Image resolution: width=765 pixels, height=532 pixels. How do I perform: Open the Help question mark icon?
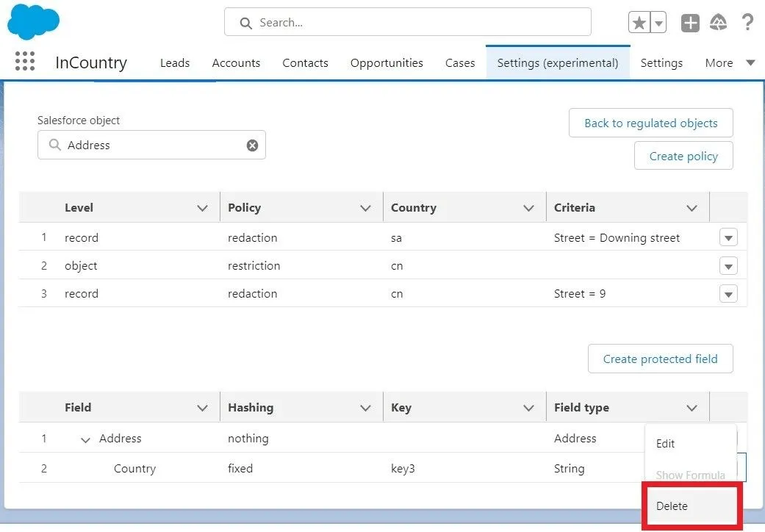(x=747, y=23)
